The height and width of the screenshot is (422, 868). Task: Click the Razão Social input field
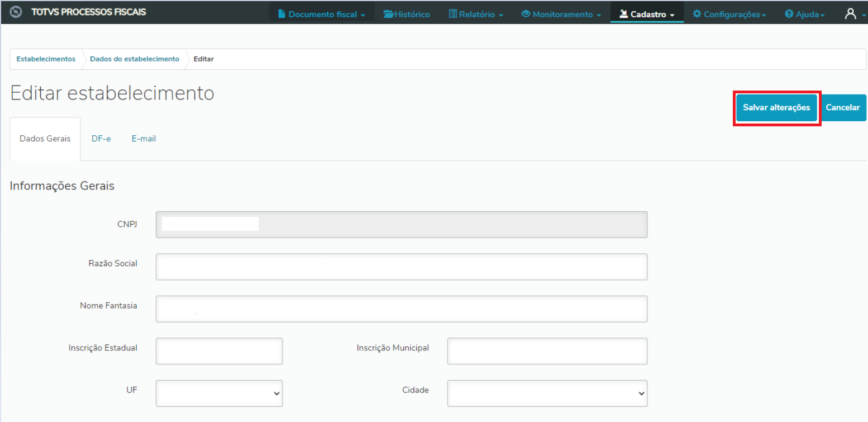pos(402,267)
